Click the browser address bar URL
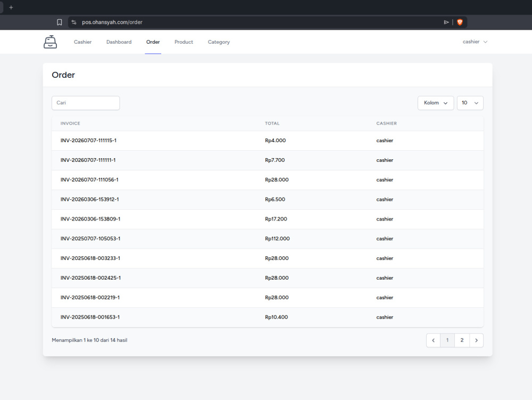 tap(112, 22)
